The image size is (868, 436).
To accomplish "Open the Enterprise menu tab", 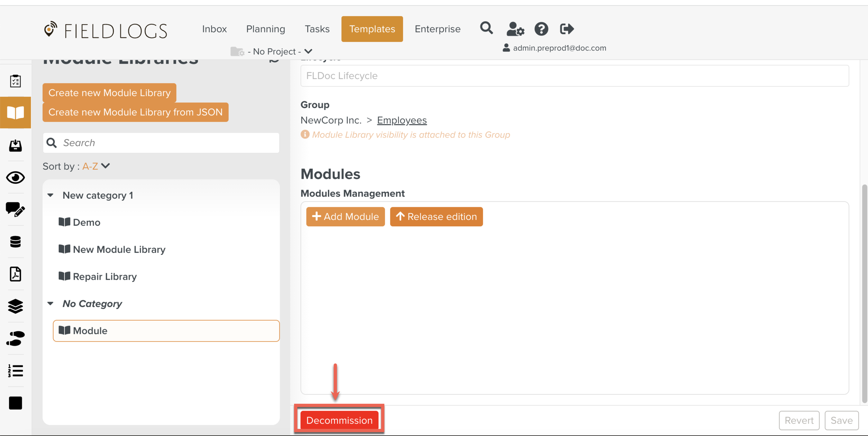I will 437,29.
